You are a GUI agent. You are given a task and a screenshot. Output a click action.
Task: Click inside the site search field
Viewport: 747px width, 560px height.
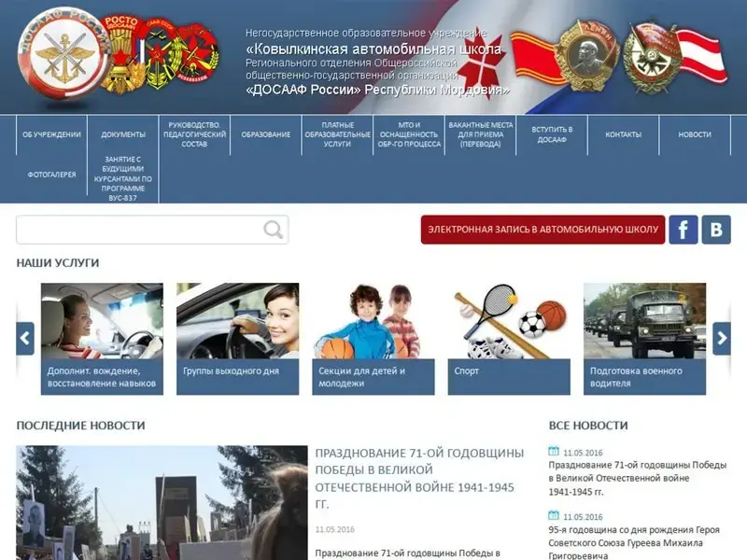tap(140, 230)
